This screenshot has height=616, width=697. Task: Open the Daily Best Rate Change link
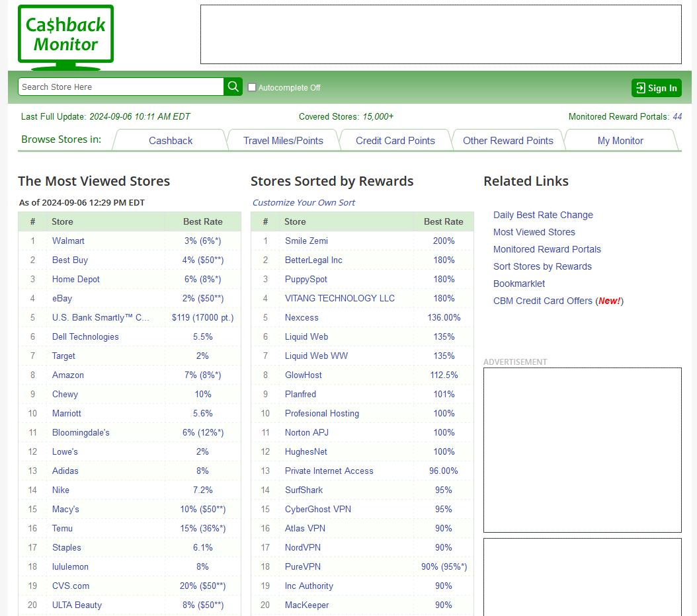(543, 215)
